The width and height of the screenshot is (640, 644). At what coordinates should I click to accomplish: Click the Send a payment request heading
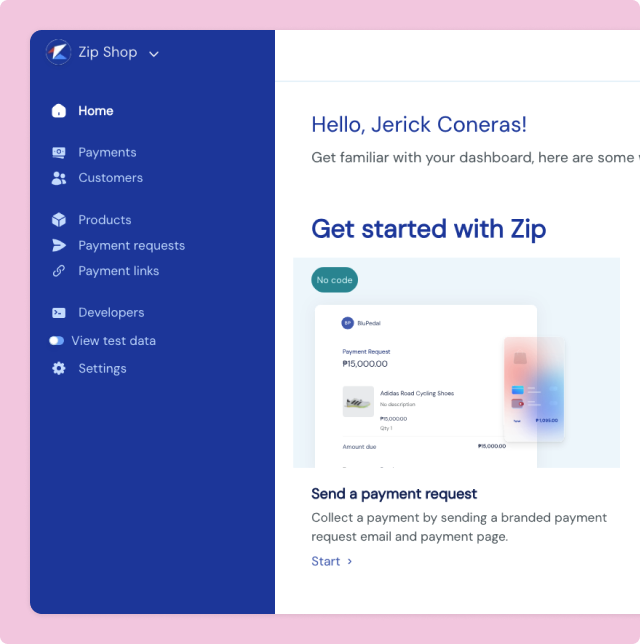pyautogui.click(x=394, y=494)
